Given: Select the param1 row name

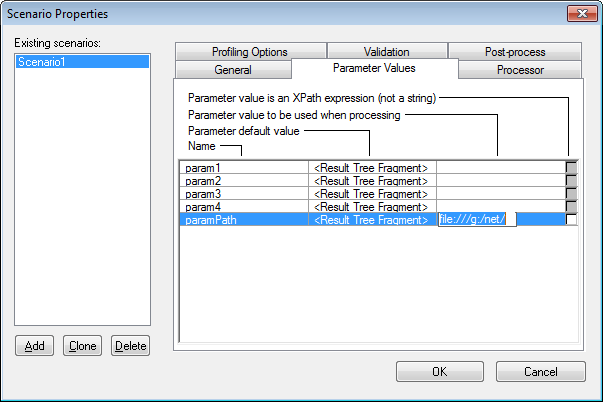Looking at the screenshot, I should [x=244, y=167].
